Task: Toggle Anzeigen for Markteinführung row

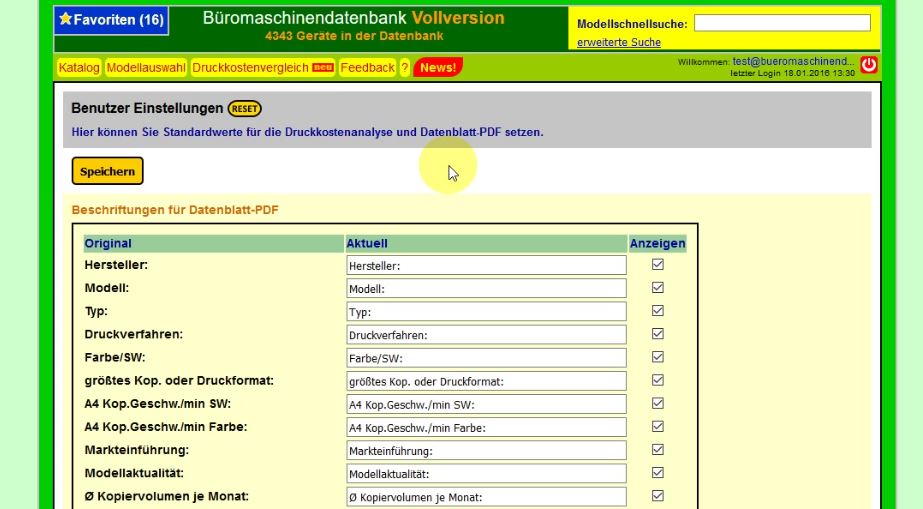Action: tap(658, 450)
